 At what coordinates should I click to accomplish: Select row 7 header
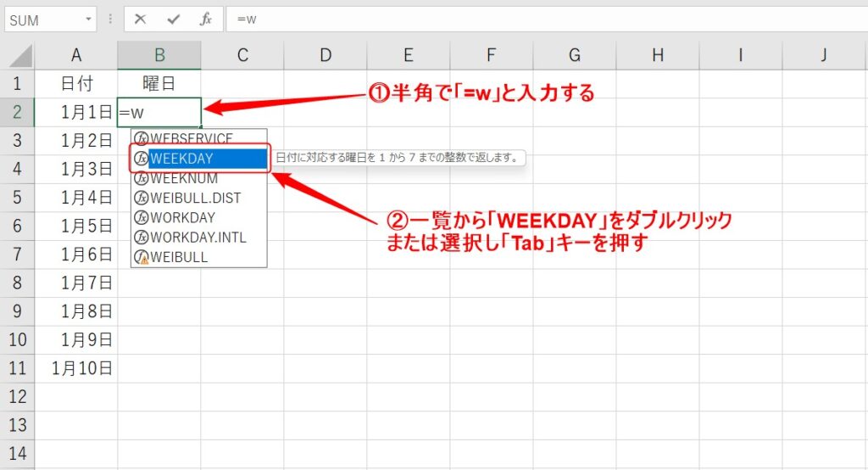(x=17, y=255)
